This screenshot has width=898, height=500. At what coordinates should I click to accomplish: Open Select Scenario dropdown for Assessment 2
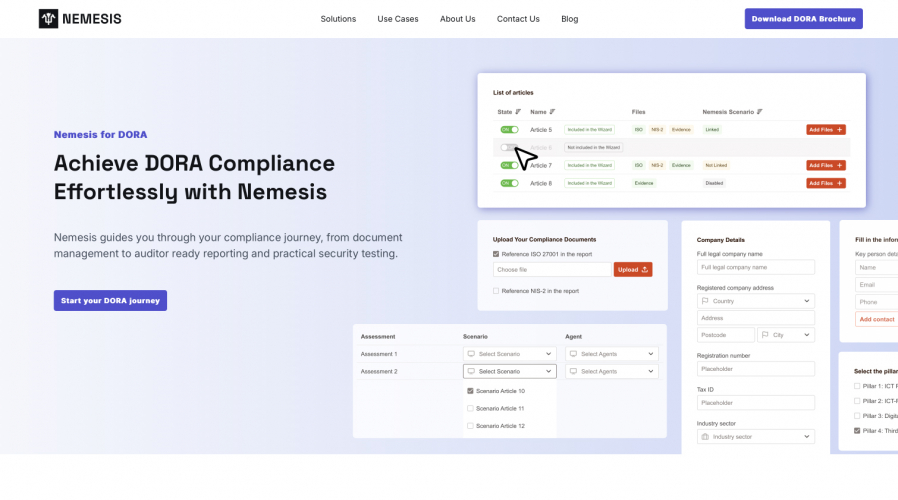[x=509, y=372]
